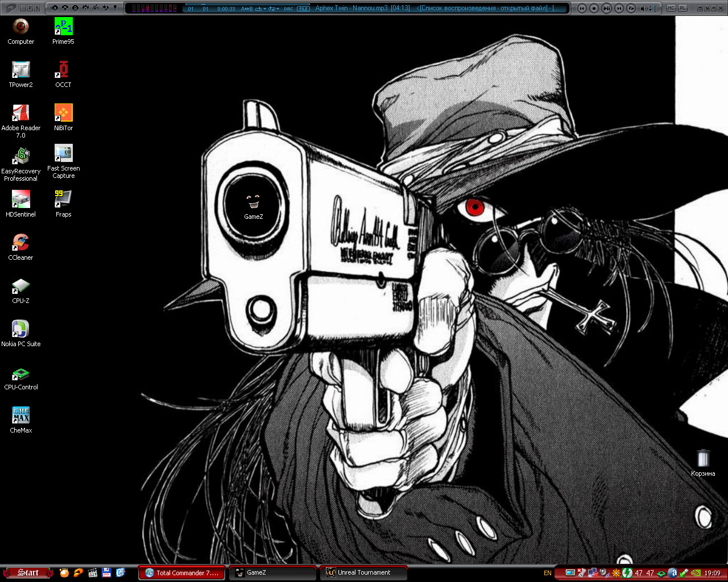This screenshot has height=582, width=728.
Task: Switch to Unreal Tournament taskbar button
Action: coord(364,573)
